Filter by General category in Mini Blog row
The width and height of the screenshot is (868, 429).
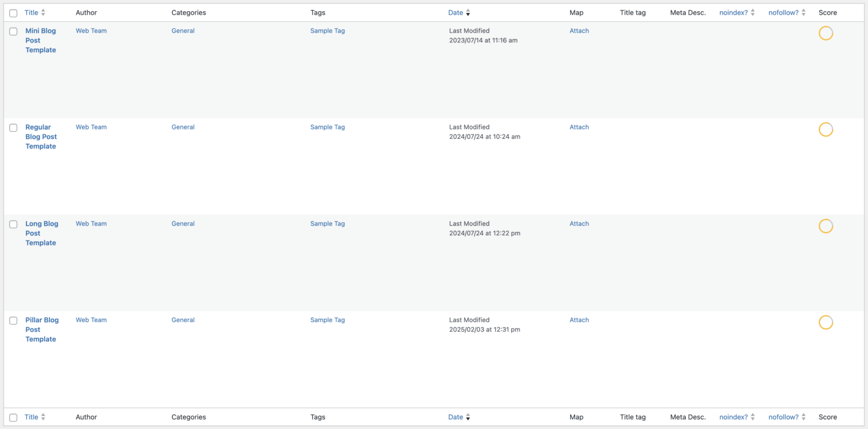[183, 31]
